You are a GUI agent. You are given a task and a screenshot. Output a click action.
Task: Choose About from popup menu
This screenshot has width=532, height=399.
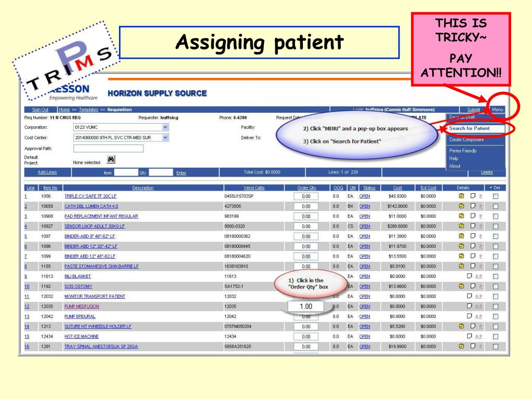pos(455,166)
